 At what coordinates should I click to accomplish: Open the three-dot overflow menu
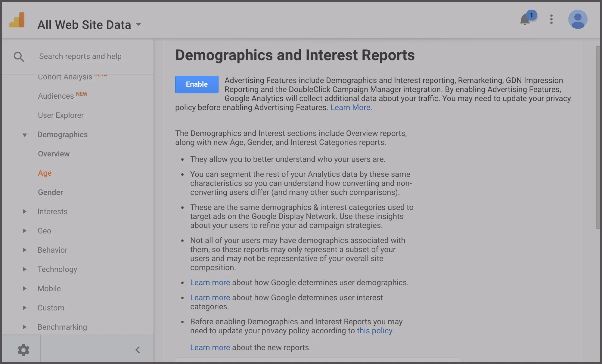(551, 19)
